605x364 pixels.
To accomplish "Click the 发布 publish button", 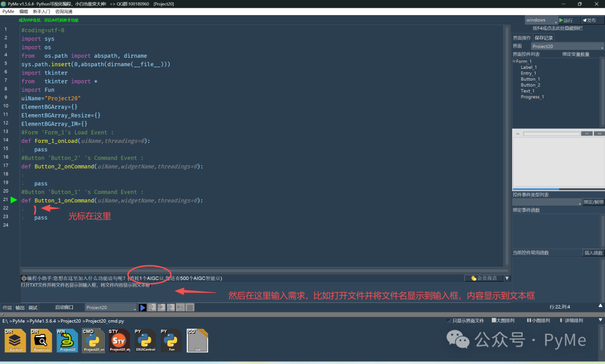I will pos(592,20).
